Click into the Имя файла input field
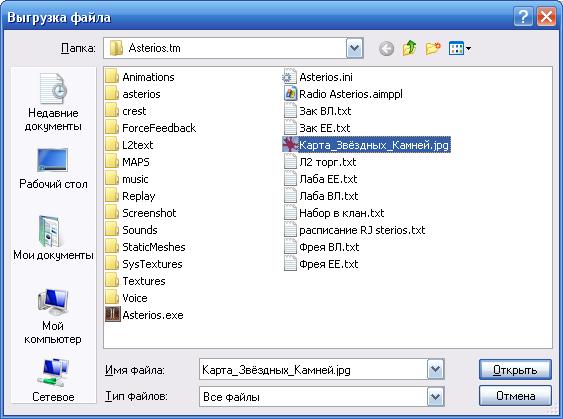This screenshot has width=563, height=419. point(313,369)
